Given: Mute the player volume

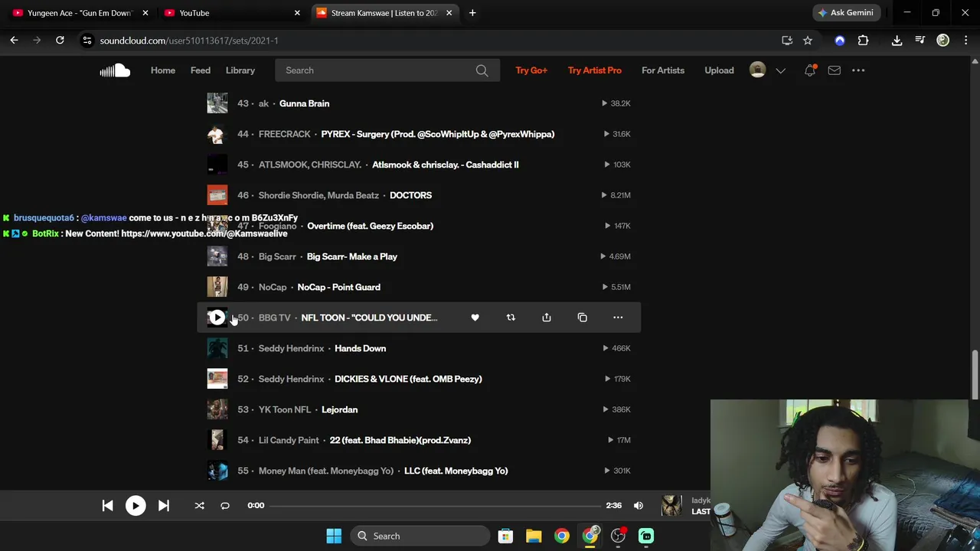Looking at the screenshot, I should pos(639,505).
